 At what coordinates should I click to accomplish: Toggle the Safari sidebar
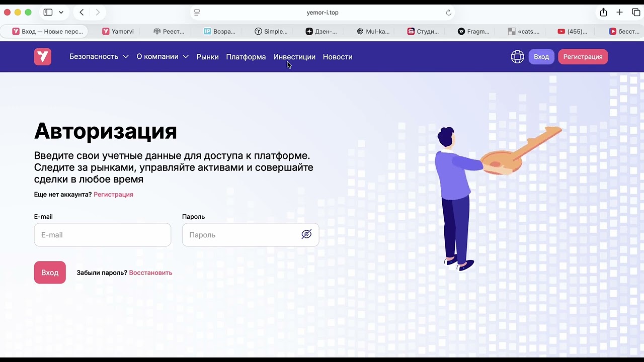tap(48, 12)
